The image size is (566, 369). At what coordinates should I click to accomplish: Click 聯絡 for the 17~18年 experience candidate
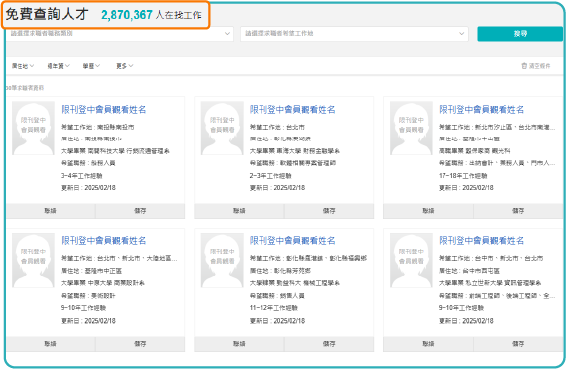(428, 211)
